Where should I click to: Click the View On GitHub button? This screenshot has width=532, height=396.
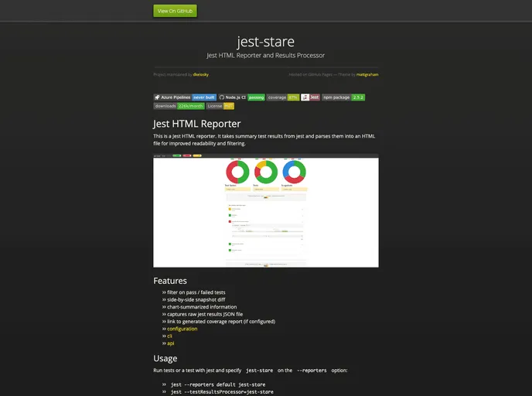click(175, 11)
